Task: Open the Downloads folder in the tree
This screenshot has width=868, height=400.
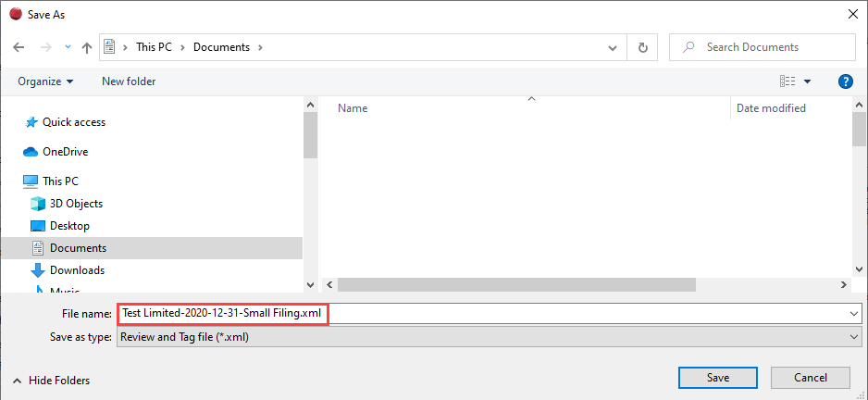Action: click(77, 270)
